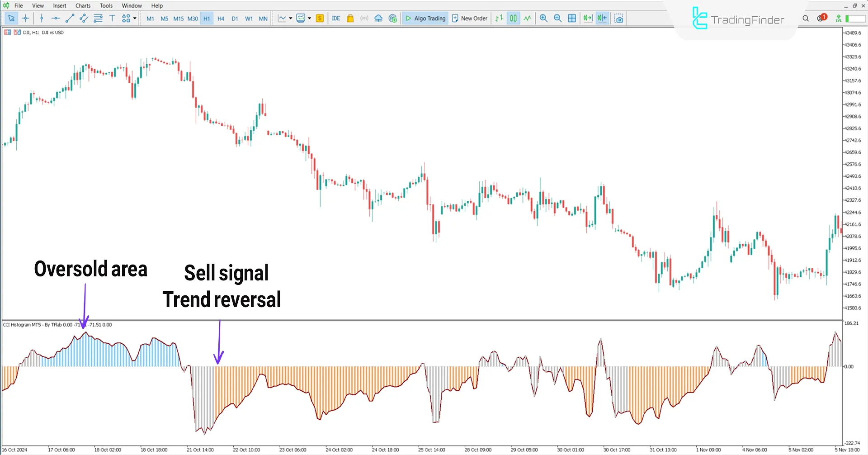Switch chart to candlestick display mode
The height and width of the screenshot is (455, 868).
coord(513,18)
